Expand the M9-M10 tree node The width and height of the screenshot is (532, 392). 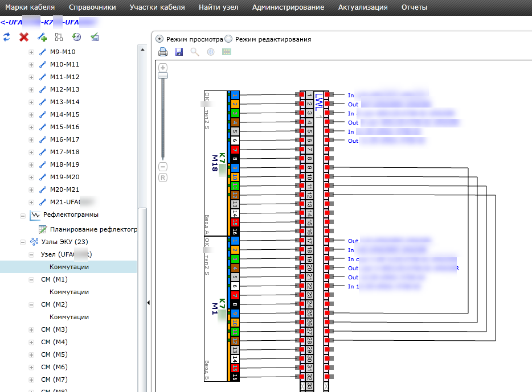(x=31, y=52)
